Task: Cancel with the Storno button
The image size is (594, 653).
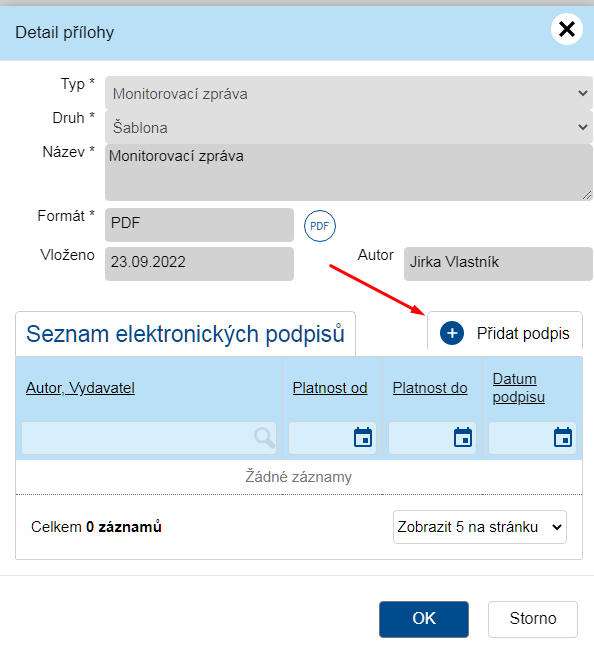Action: click(x=533, y=619)
